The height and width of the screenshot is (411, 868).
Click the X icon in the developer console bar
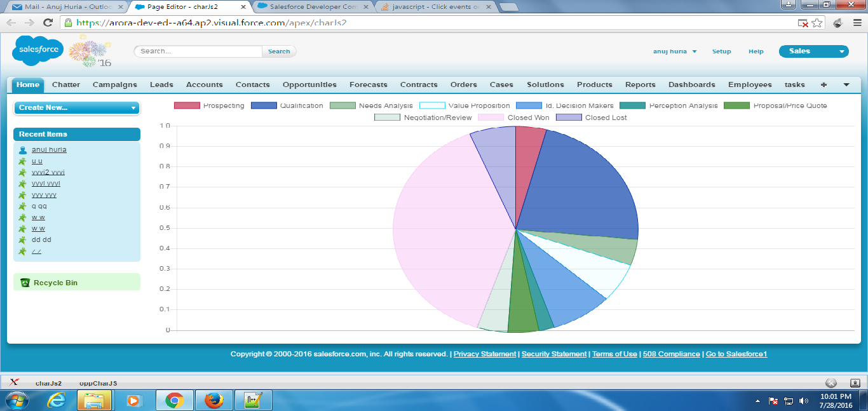pos(14,382)
